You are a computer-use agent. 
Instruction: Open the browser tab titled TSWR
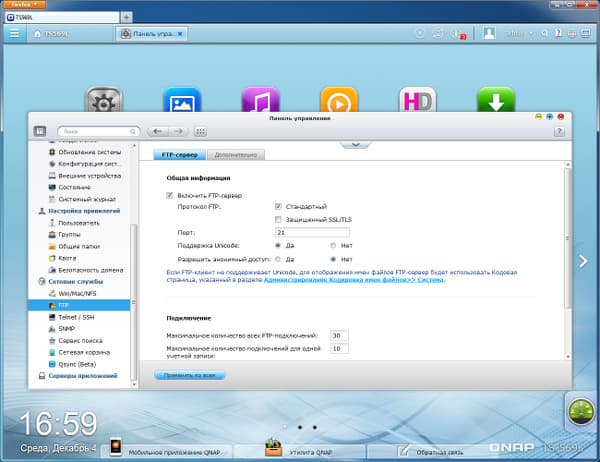coord(63,17)
